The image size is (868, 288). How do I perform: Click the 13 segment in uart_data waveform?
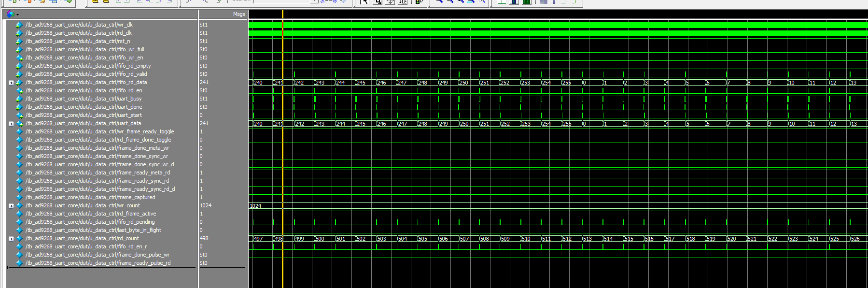click(858, 124)
